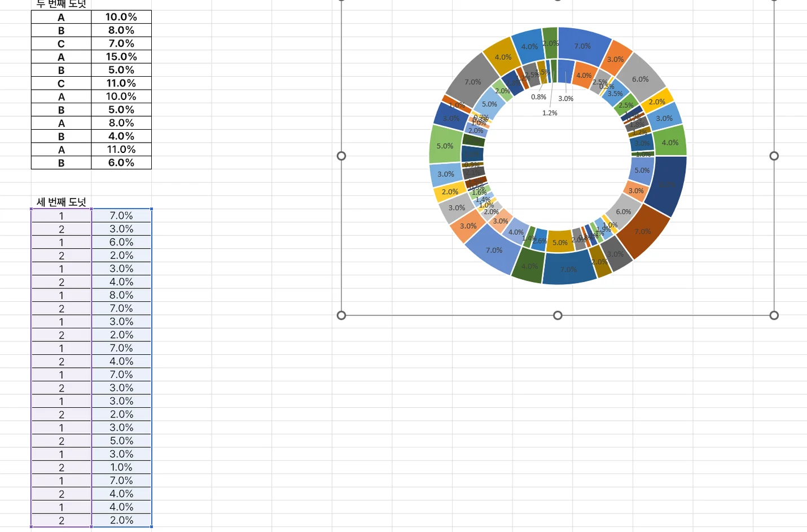This screenshot has width=807, height=532.
Task: Select the inner light blue 5.0% segment
Action: (x=489, y=104)
